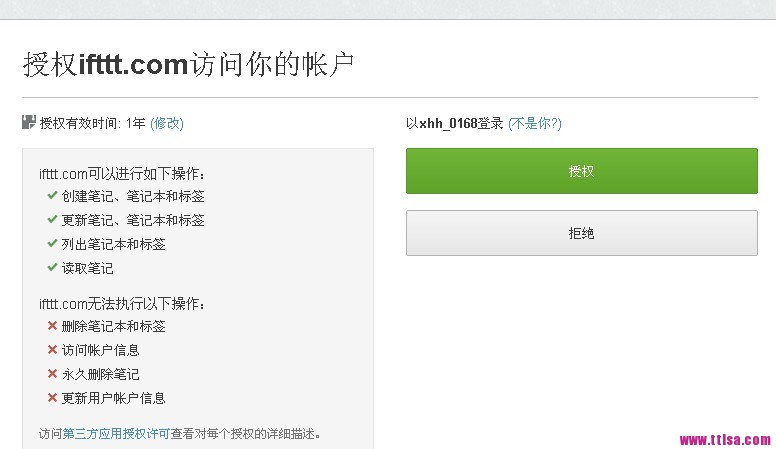Screen dimensions: 776x449
Task: Click the www.ttlsa.com watermark
Action: [725, 439]
